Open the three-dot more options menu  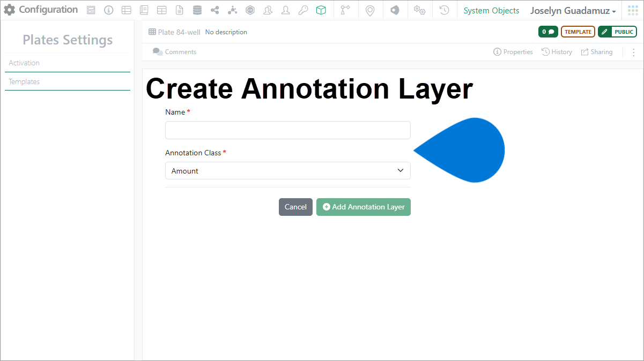point(633,52)
